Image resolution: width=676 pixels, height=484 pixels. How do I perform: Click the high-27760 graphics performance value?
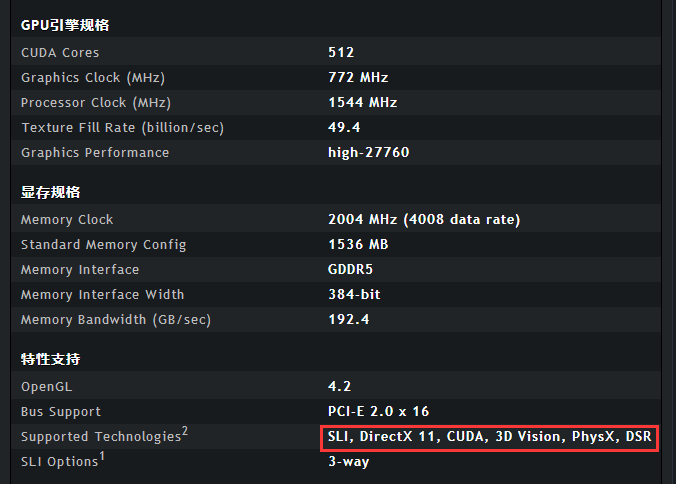coord(368,152)
